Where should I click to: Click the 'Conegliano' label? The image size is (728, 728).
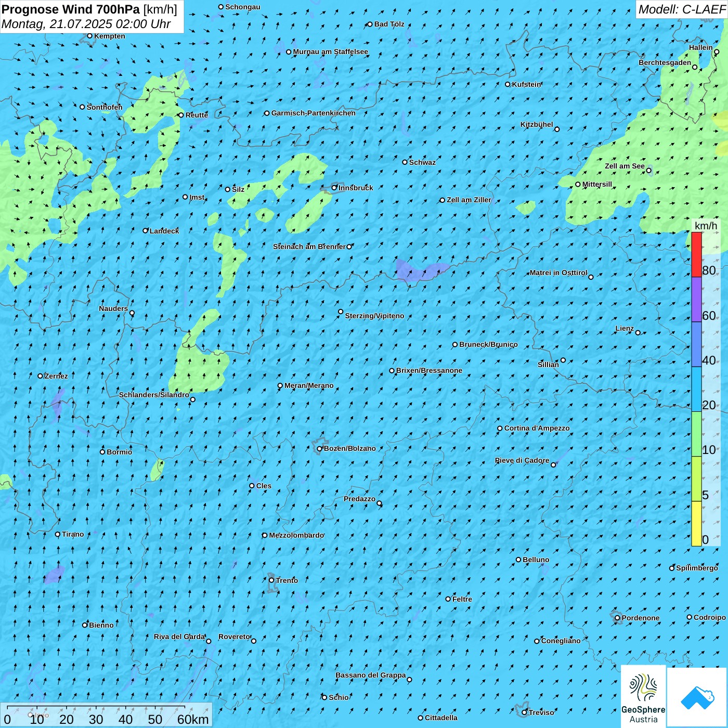561,641
